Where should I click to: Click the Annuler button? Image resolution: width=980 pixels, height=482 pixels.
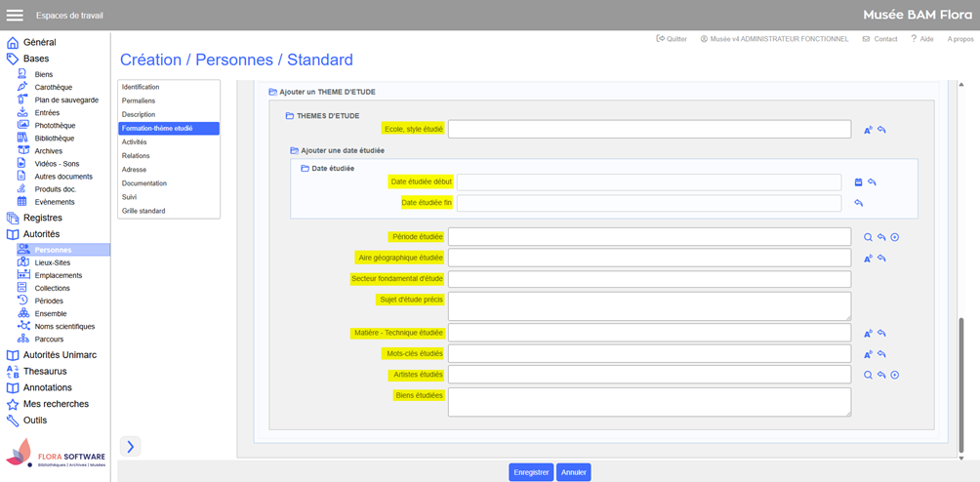tap(573, 472)
